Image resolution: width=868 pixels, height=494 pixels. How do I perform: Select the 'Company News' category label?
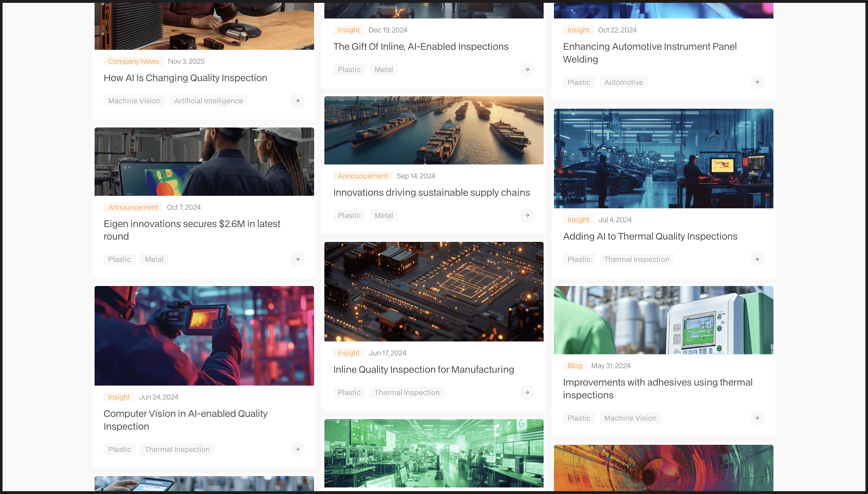click(133, 61)
